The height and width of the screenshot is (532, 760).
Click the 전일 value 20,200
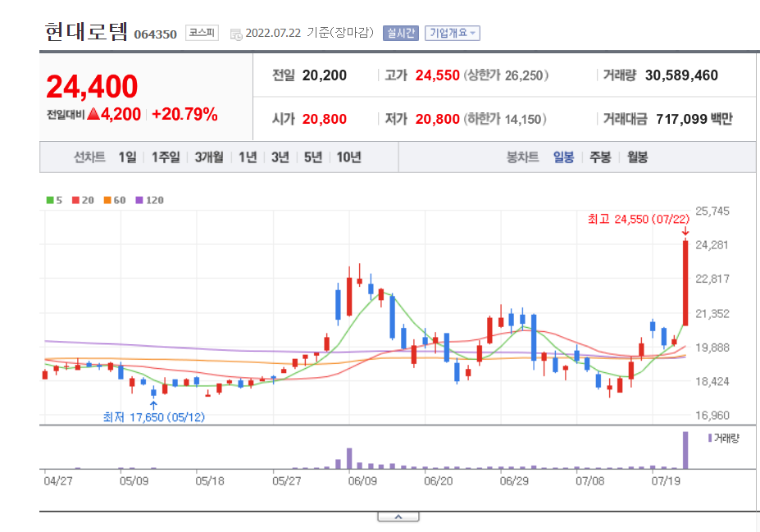tap(325, 75)
